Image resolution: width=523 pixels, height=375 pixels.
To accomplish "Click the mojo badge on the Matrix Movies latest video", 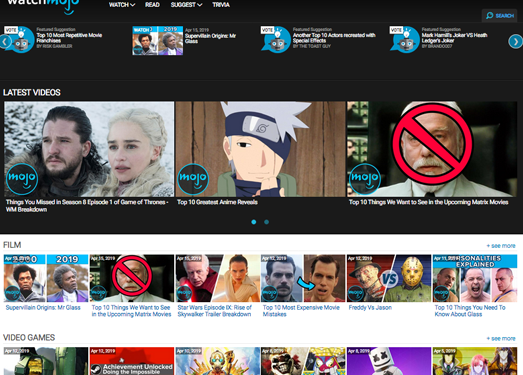I will pyautogui.click(x=365, y=179).
